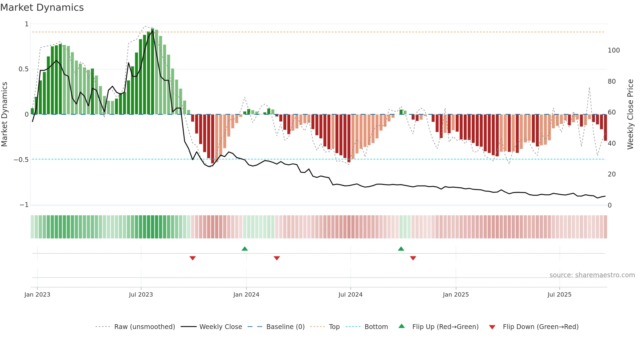
Task: Click the green Flip Up triangle near Jan 2024
Action: [245, 249]
